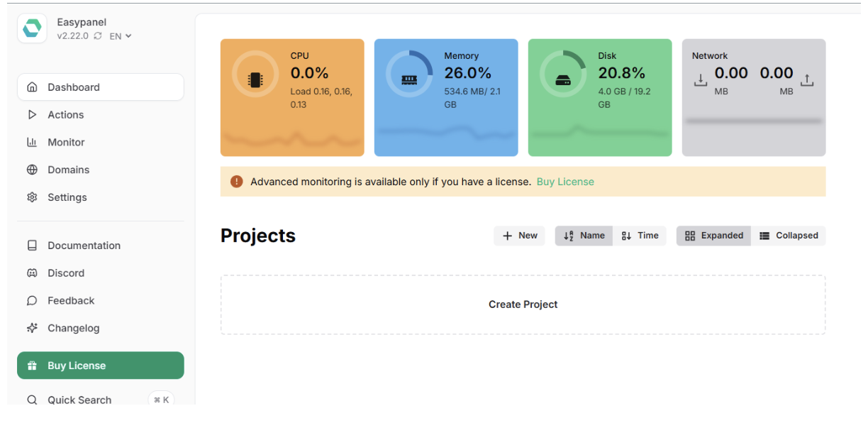Image resolution: width=868 pixels, height=440 pixels.
Task: Click the warning icon in license banner
Action: click(x=237, y=182)
